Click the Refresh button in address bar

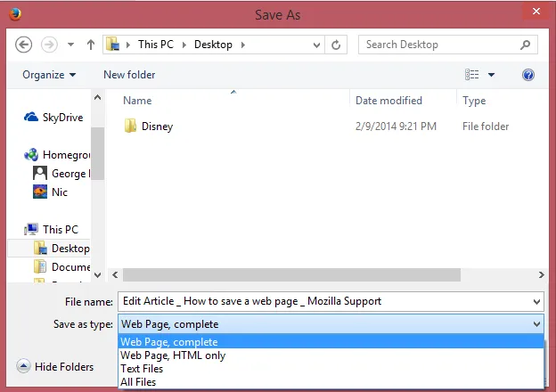(x=336, y=45)
